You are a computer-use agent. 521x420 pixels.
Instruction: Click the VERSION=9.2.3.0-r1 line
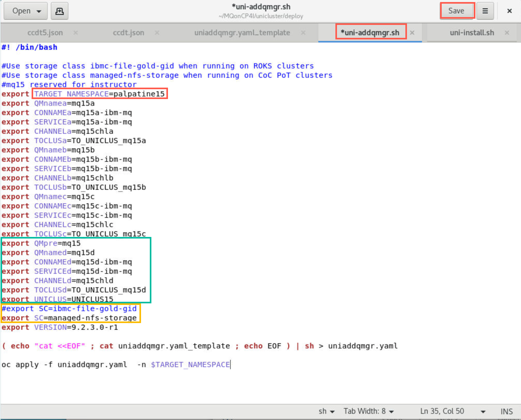(x=60, y=327)
